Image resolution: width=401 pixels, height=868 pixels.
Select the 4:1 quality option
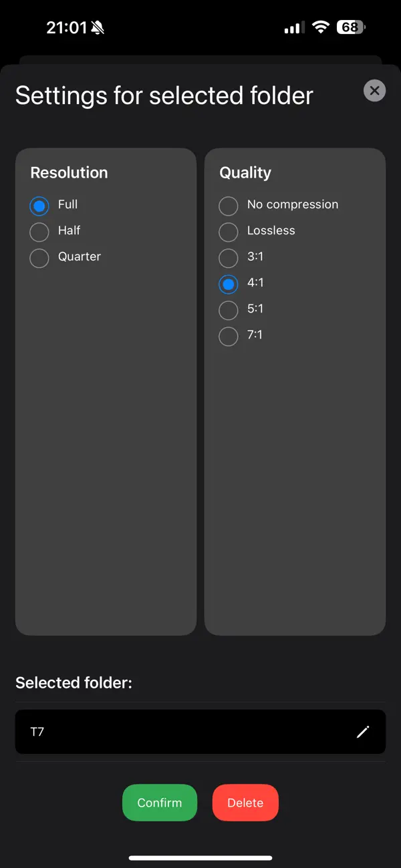pos(228,284)
